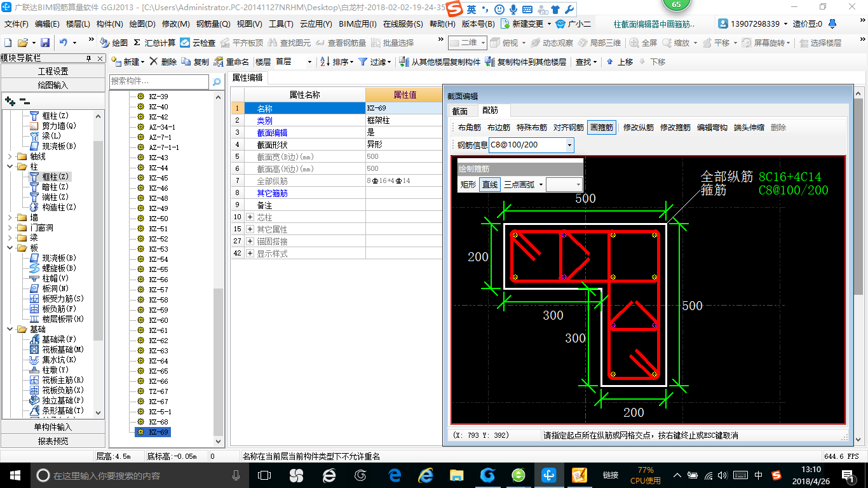Open notification center in system tray
Viewport: 868px width, 488px height.
848,475
